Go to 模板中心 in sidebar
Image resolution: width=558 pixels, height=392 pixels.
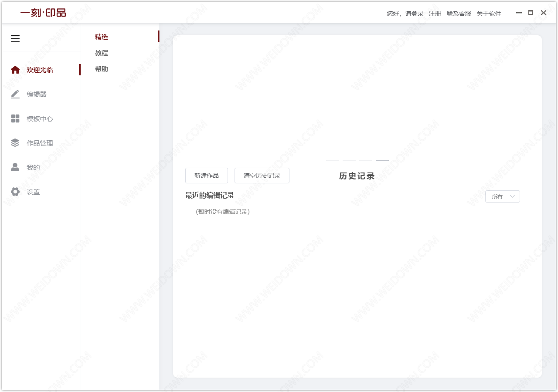(41, 118)
